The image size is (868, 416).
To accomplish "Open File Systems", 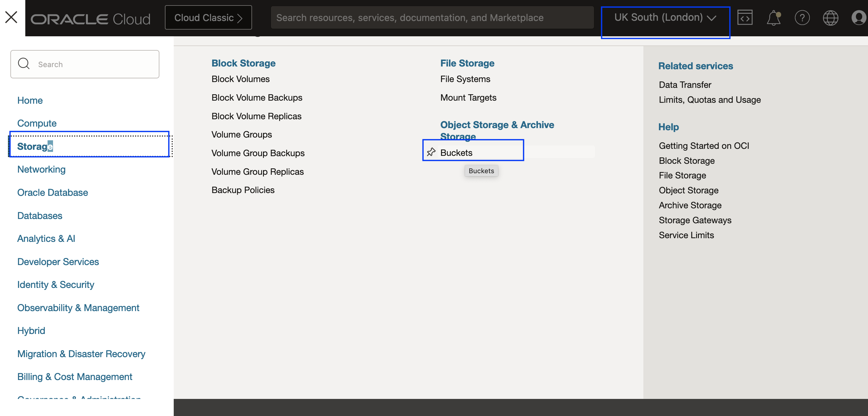I will point(465,79).
